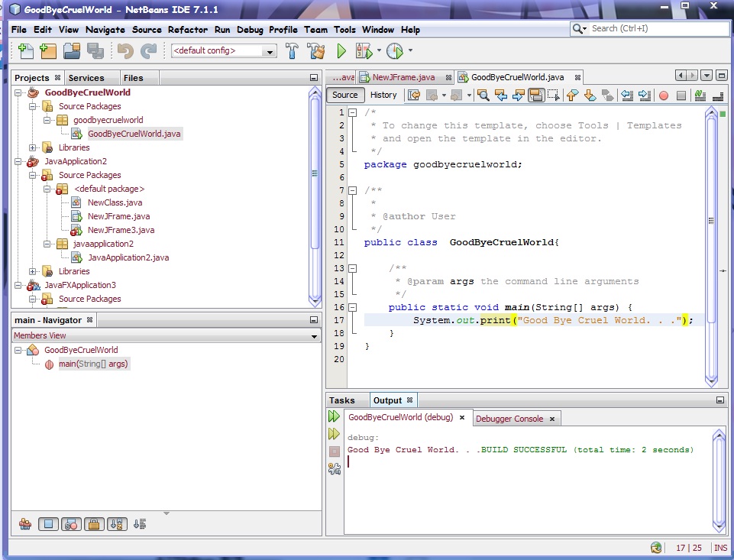Click the Profile Project clock icon
The image size is (734, 560).
[395, 50]
